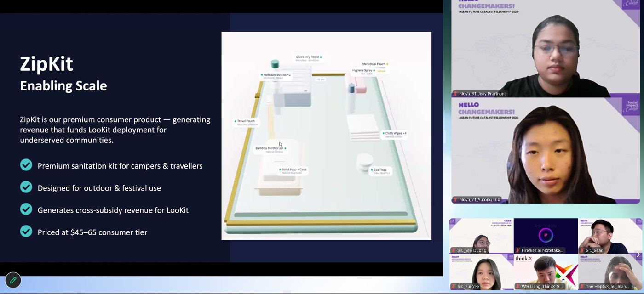Click muted mic icon on Nova_31_Jeny Prarthana

(x=456, y=94)
